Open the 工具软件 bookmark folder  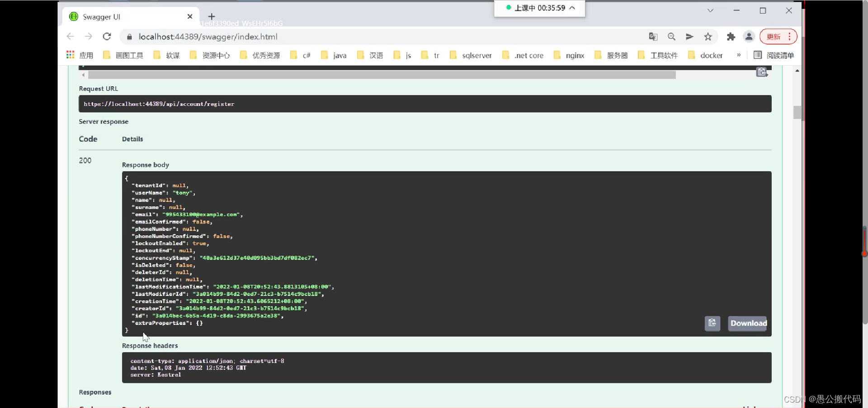658,55
